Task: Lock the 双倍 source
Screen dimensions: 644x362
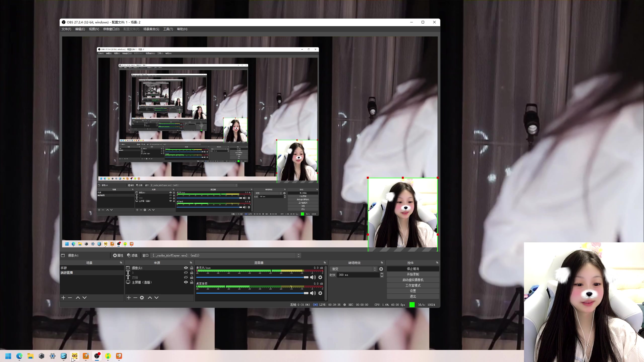Action: pos(192,278)
